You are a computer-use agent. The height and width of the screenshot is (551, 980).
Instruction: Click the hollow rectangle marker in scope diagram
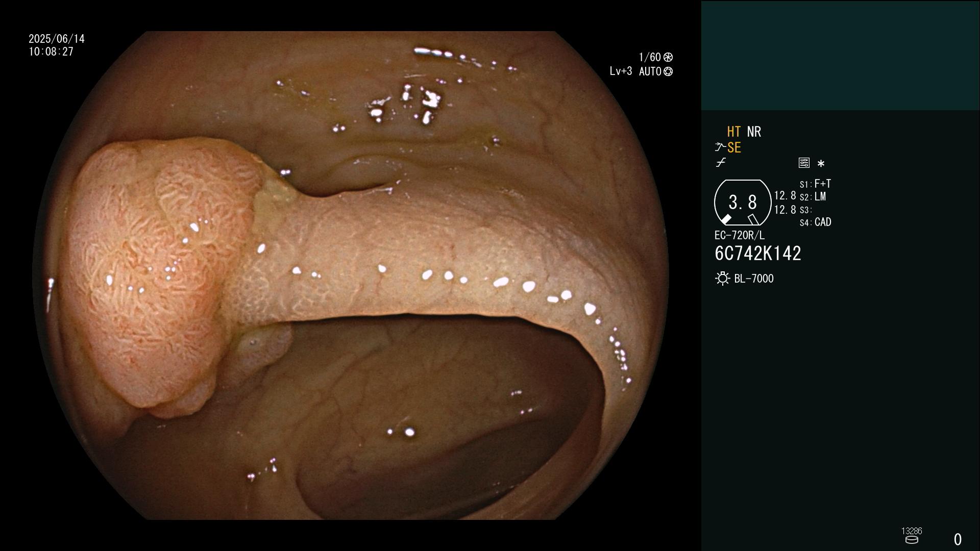(753, 219)
